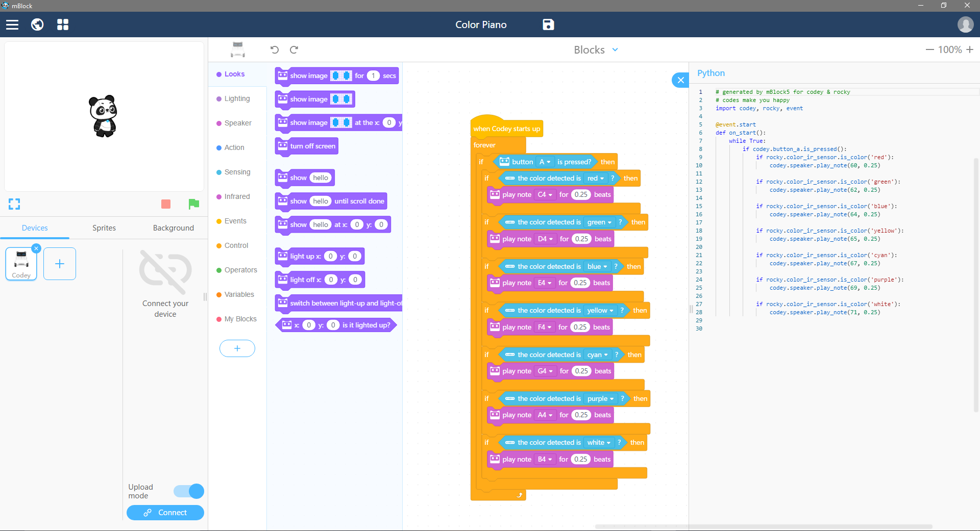The height and width of the screenshot is (531, 980).
Task: Expand the stage to fullscreen
Action: click(14, 204)
